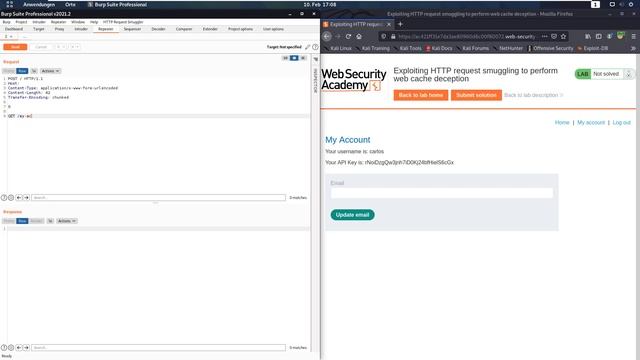The image size is (640, 360).
Task: Open Orte menu in top panel
Action: (x=70, y=4)
